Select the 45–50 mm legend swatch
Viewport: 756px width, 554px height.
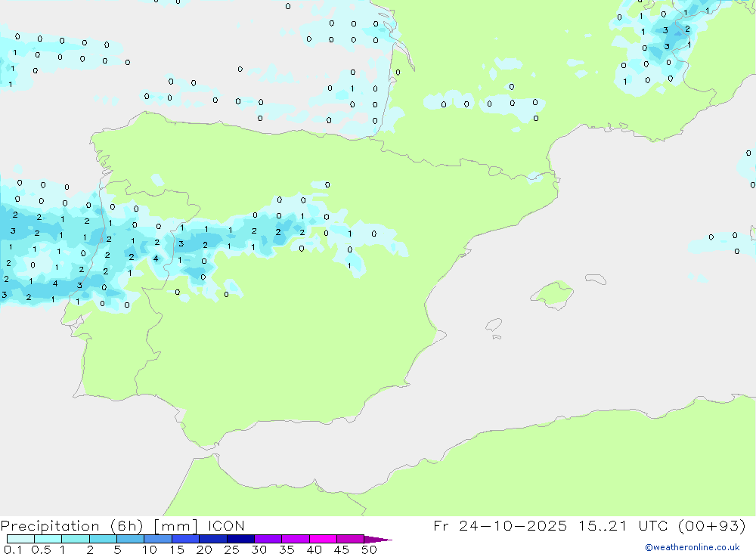click(351, 539)
